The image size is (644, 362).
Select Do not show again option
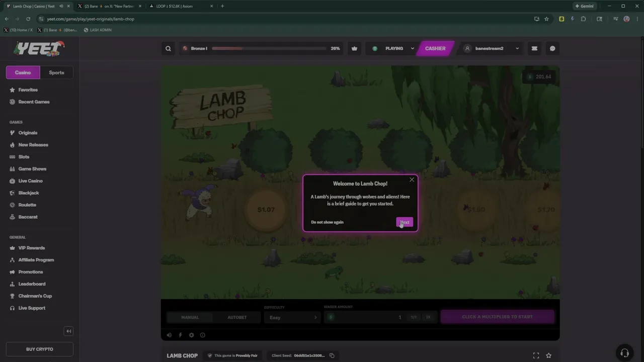327,222
